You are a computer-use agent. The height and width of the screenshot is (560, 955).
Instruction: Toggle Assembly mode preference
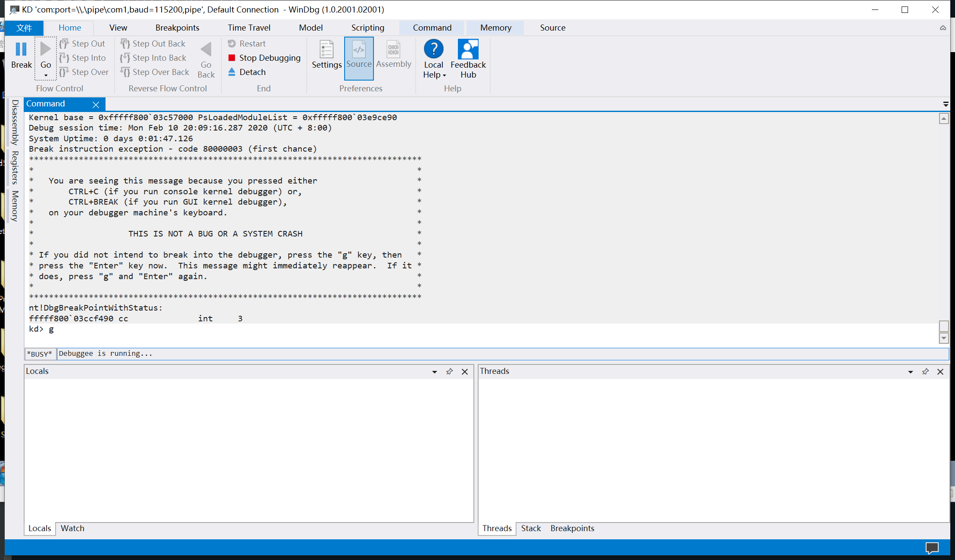point(393,54)
